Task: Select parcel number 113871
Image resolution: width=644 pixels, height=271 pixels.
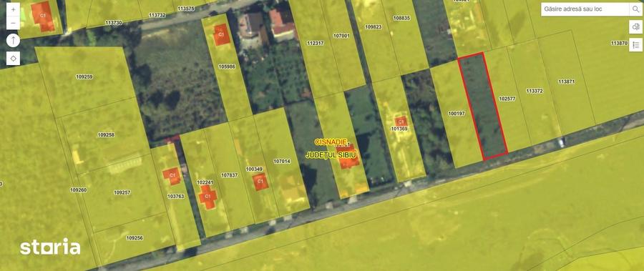Action: click(x=567, y=82)
